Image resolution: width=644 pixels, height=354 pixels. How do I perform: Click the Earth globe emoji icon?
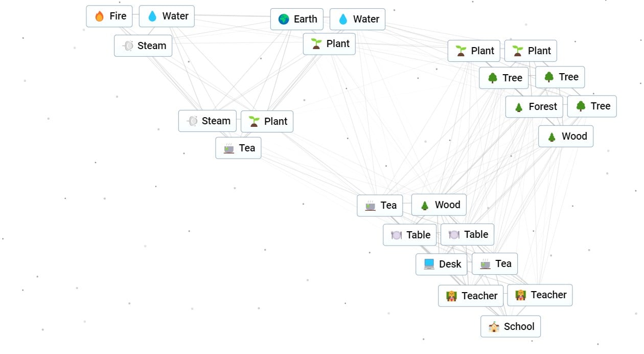(x=284, y=19)
